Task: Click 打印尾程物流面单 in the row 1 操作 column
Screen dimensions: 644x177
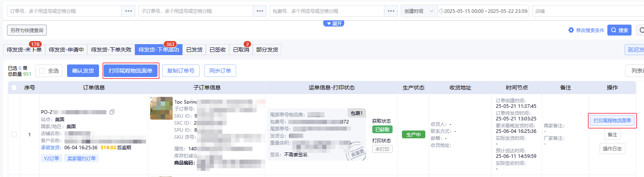Action: pos(612,120)
